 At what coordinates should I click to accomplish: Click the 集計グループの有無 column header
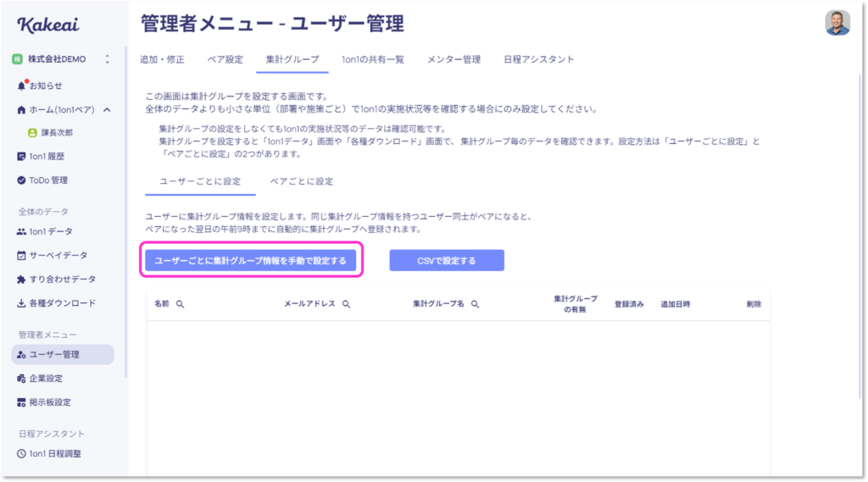(576, 304)
